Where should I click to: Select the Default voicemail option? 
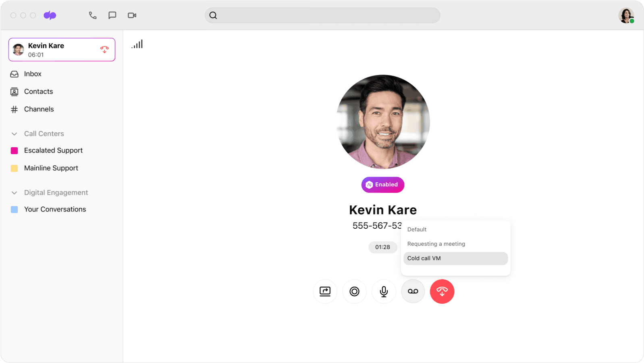tap(417, 229)
